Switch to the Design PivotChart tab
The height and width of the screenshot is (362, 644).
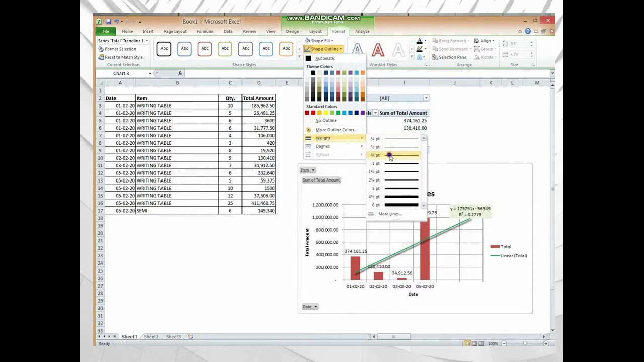(x=292, y=31)
